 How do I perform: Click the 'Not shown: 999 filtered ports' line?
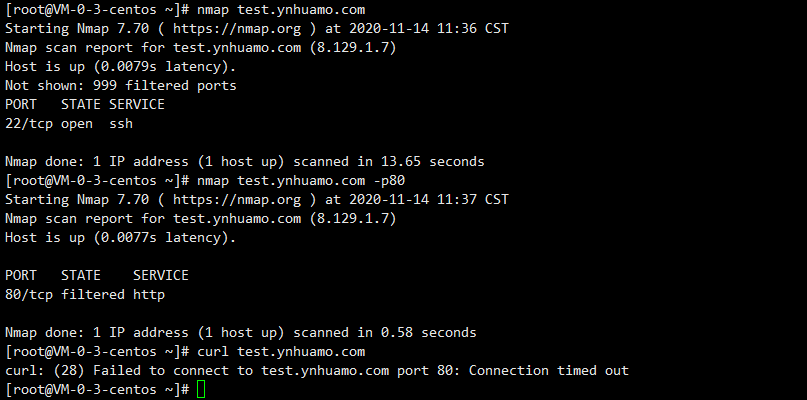121,86
